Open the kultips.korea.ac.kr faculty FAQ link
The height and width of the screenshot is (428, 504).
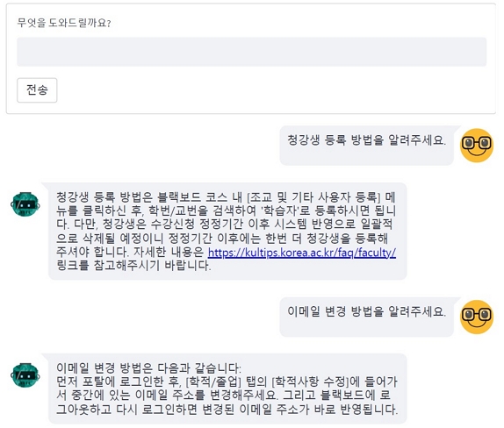[302, 253]
